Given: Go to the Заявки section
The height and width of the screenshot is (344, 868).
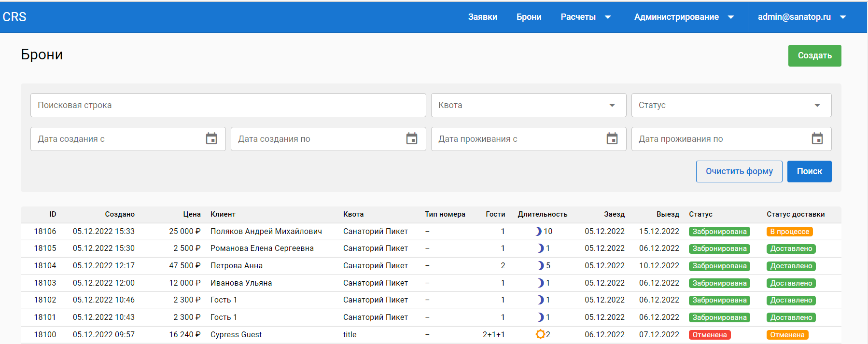Looking at the screenshot, I should [x=482, y=17].
